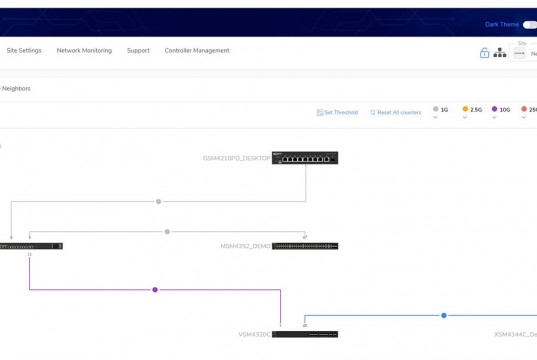Select the leftmost switch device image

[x=31, y=246]
